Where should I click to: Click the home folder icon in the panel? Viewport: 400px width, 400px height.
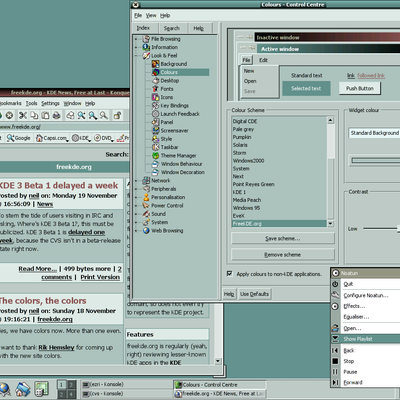tap(23, 389)
